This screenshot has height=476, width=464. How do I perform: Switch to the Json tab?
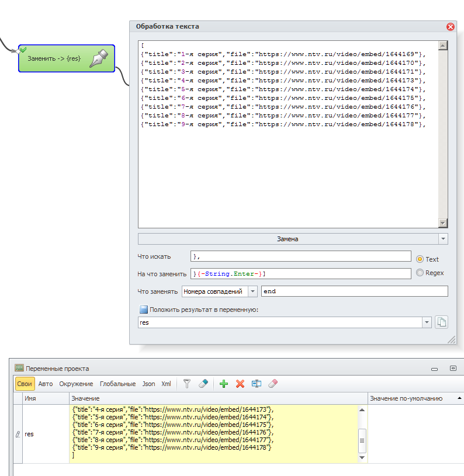coord(148,384)
